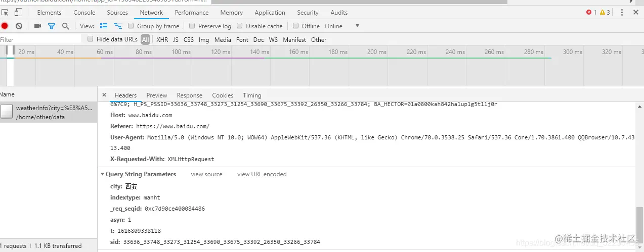Click the view source link
The width and height of the screenshot is (644, 252).
(206, 174)
